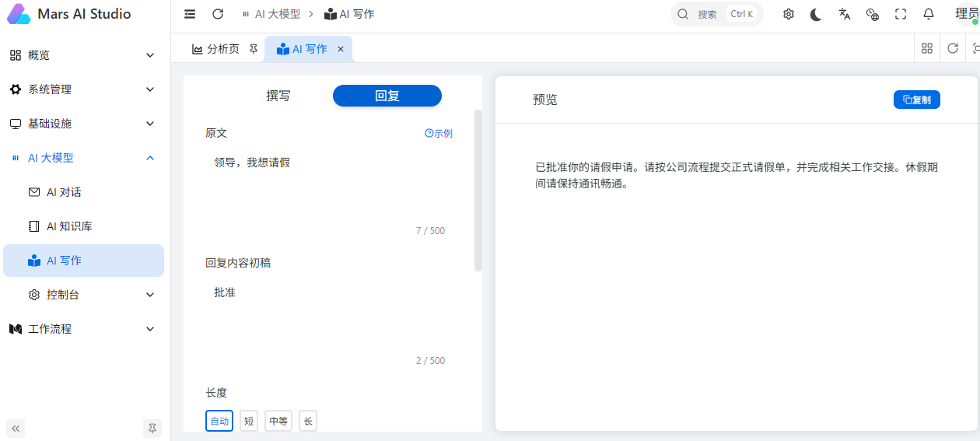
Task: Click the 复制 copy button
Action: [917, 100]
